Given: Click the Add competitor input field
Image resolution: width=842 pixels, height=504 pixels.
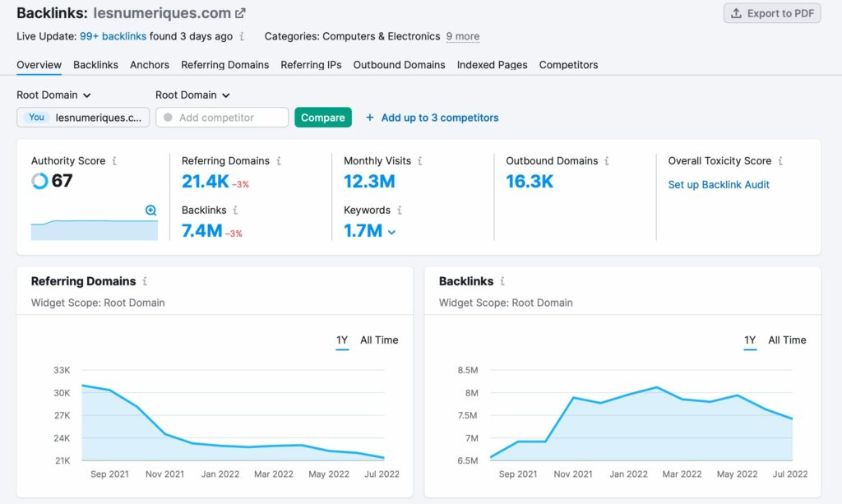Looking at the screenshot, I should click(x=222, y=118).
